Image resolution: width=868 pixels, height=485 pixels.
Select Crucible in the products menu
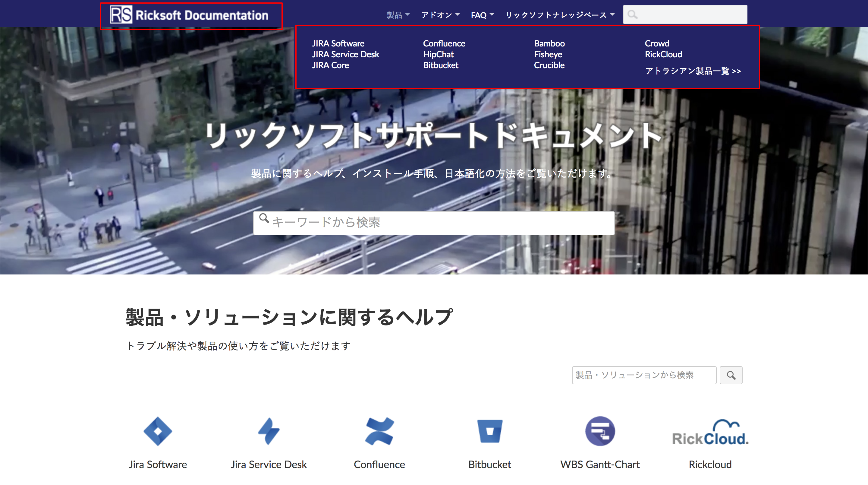(549, 65)
